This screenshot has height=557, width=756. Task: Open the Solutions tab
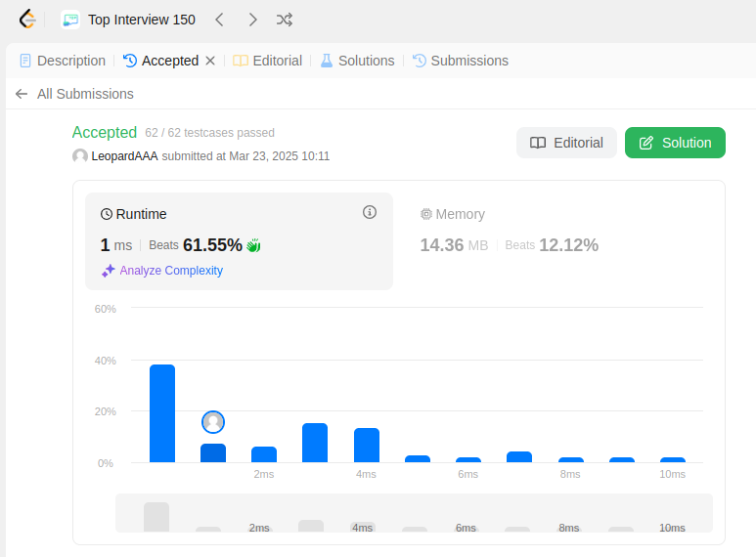[357, 61]
